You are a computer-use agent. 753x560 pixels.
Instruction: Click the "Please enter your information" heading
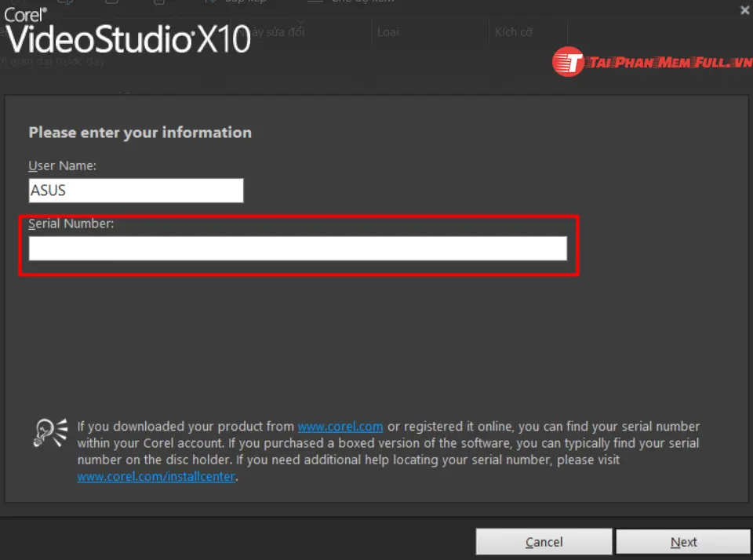coord(140,133)
